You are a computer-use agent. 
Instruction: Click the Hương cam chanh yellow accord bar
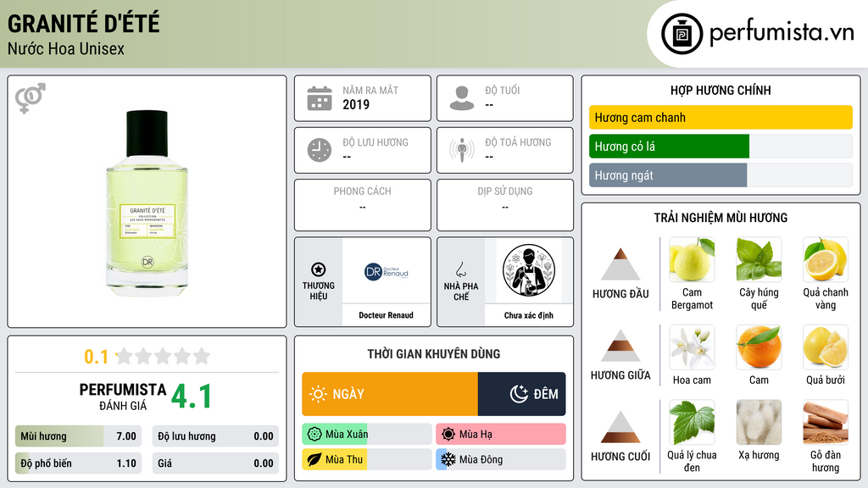pos(721,117)
